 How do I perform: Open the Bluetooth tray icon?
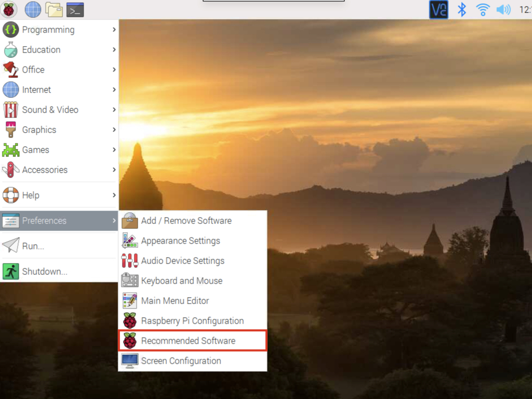pos(462,9)
